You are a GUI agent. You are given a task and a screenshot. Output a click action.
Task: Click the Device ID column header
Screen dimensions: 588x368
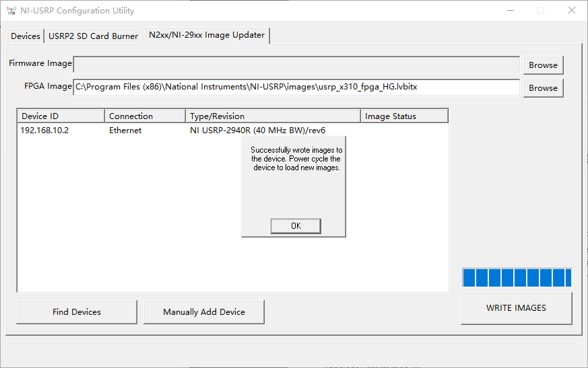61,116
